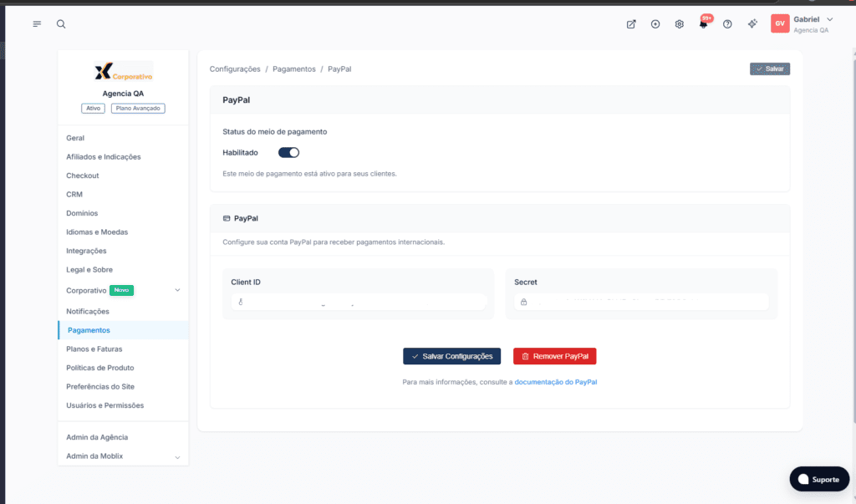Go to Legal e Sobre
Image resolution: width=856 pixels, height=504 pixels.
click(x=89, y=270)
